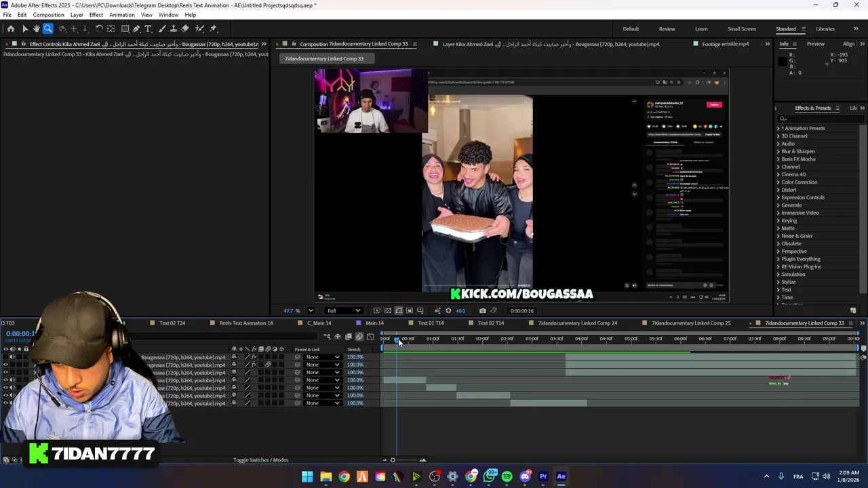
Task: Toggle Frame Blending enable switch for the timeline
Action: [349, 337]
